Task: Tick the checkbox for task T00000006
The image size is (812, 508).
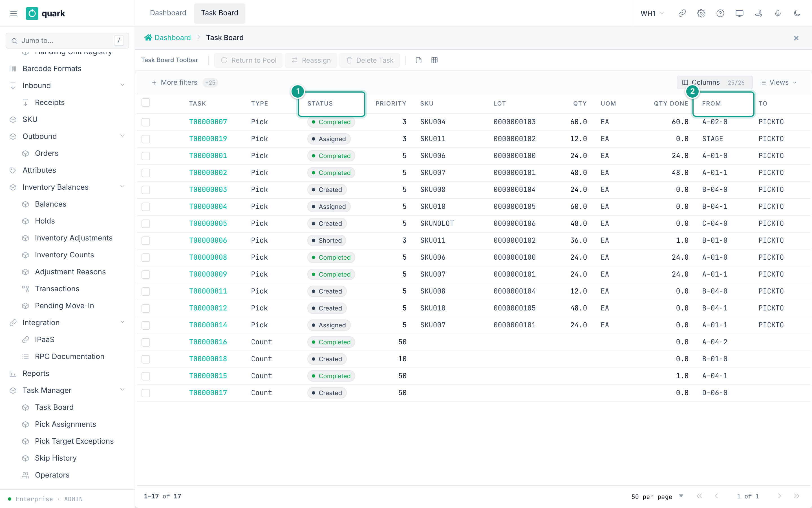Action: click(145, 240)
